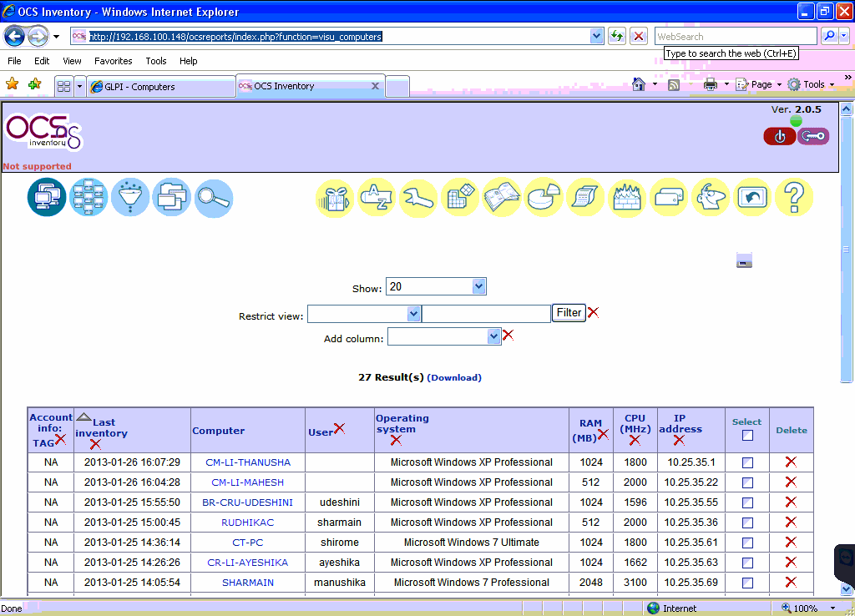Open the A-Z dictionary icon
855x616 pixels.
point(377,197)
